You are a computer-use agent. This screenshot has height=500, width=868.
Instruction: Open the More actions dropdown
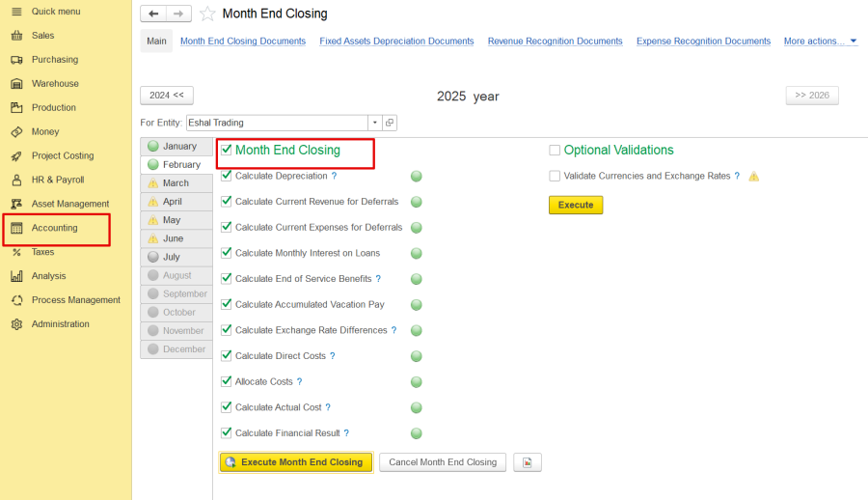(820, 42)
